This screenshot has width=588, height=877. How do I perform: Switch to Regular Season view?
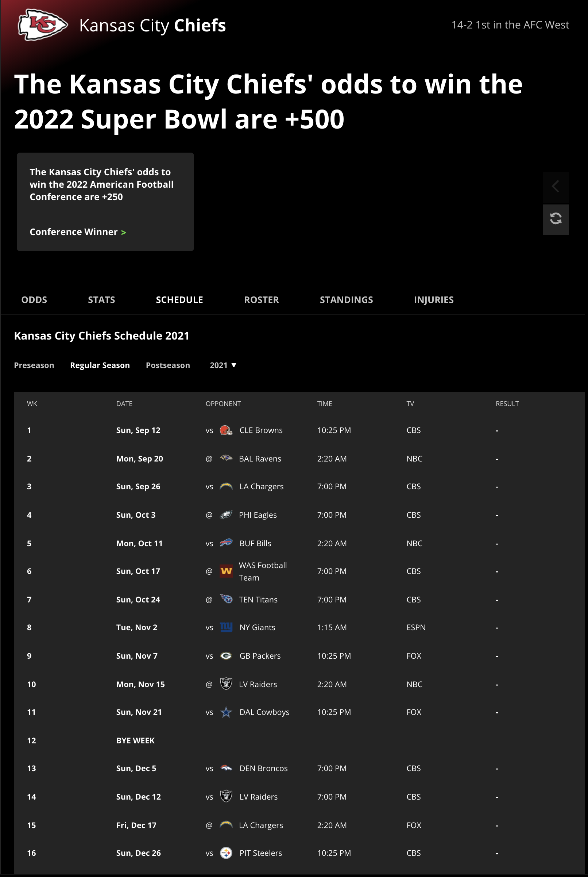[100, 365]
